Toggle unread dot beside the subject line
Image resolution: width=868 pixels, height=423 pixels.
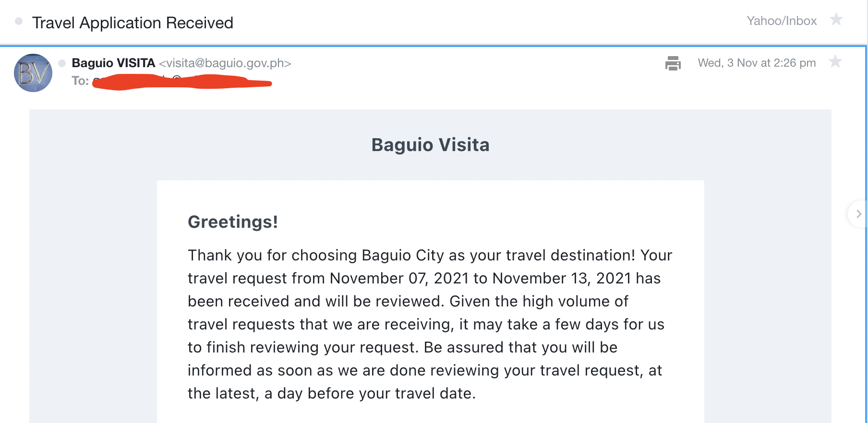tap(19, 21)
